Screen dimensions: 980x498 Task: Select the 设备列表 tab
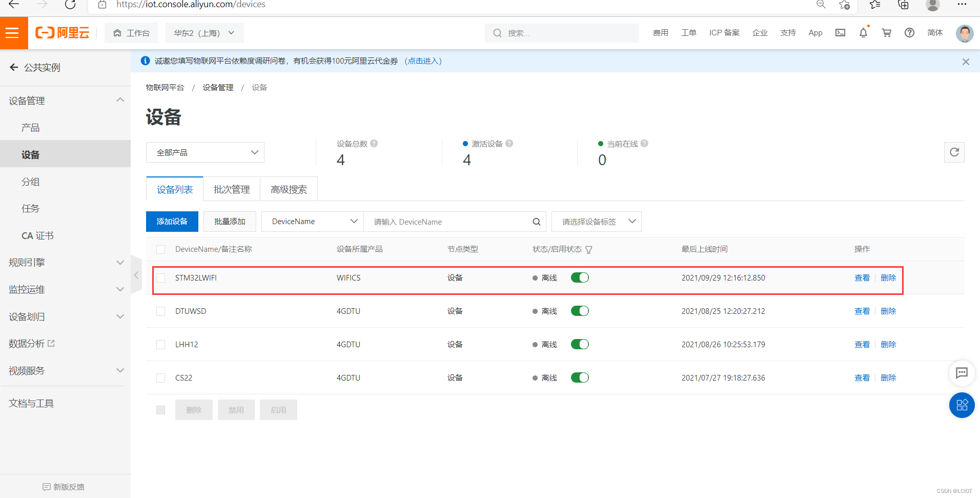pos(175,189)
